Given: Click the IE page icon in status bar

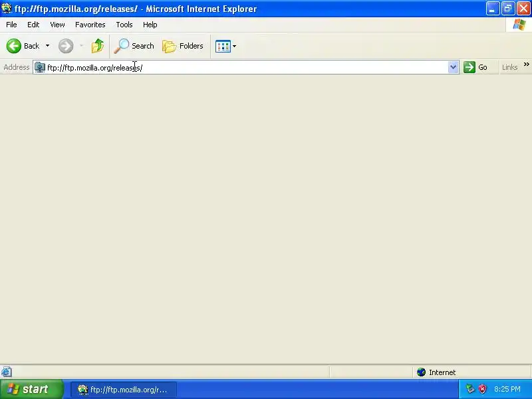Looking at the screenshot, I should 7,372.
